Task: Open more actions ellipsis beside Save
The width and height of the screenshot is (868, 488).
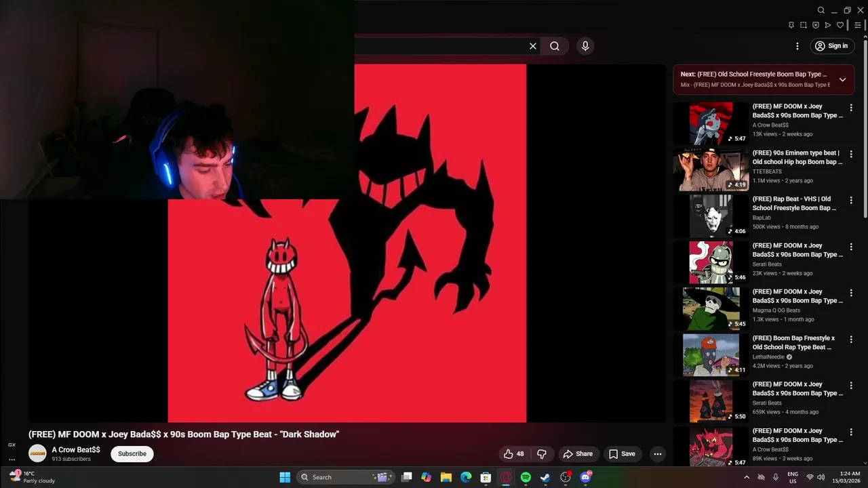Action: [x=657, y=454]
